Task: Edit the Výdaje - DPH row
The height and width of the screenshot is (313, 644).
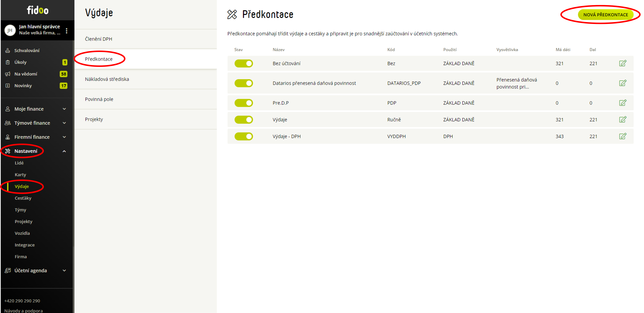Action: (623, 136)
